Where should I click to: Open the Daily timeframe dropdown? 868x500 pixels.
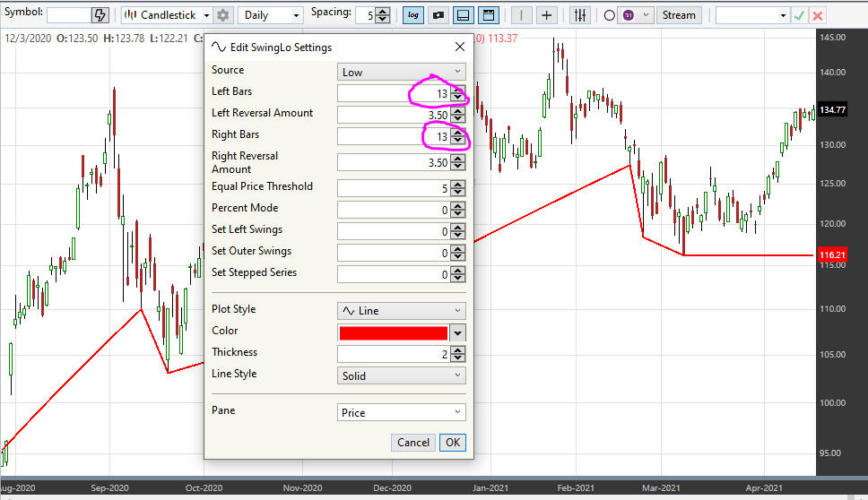271,15
